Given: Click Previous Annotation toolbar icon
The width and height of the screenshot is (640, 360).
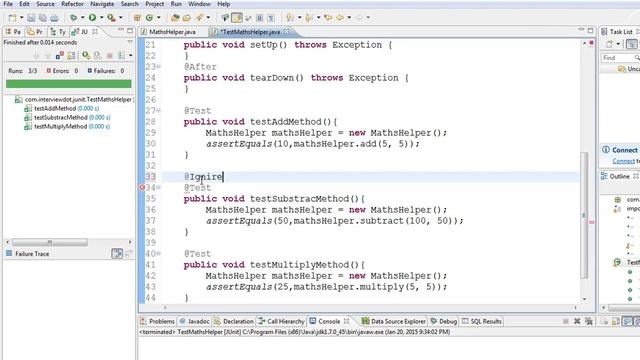Looking at the screenshot, I should click(x=309, y=18).
